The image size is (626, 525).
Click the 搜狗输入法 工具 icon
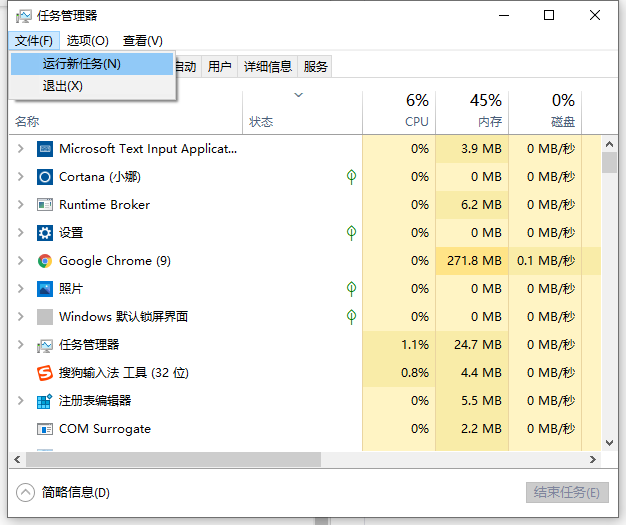pos(44,373)
